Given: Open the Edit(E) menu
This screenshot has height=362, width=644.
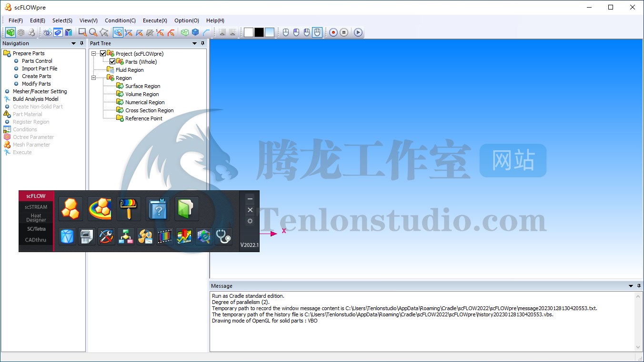Looking at the screenshot, I should pyautogui.click(x=38, y=20).
